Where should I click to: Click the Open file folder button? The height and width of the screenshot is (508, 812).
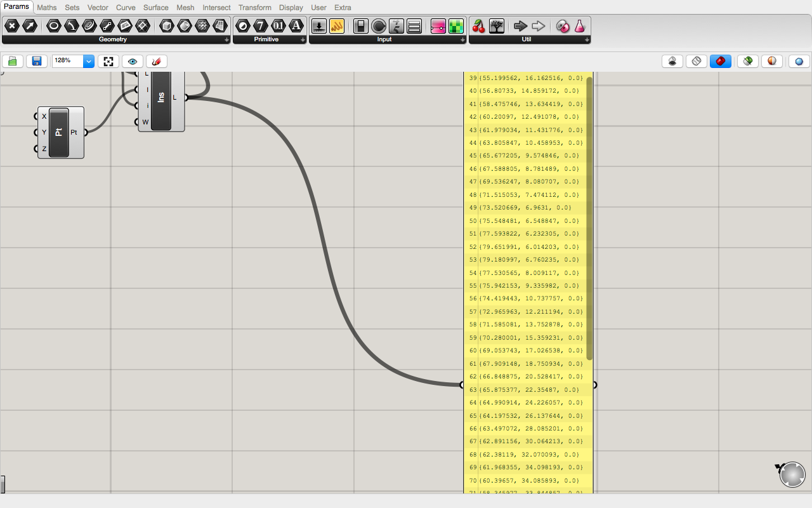[x=13, y=62]
